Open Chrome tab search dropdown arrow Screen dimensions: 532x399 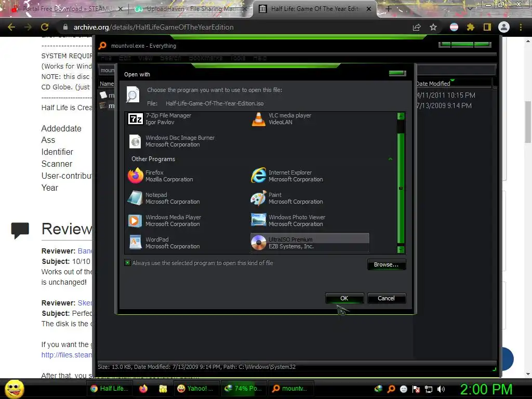pyautogui.click(x=470, y=9)
